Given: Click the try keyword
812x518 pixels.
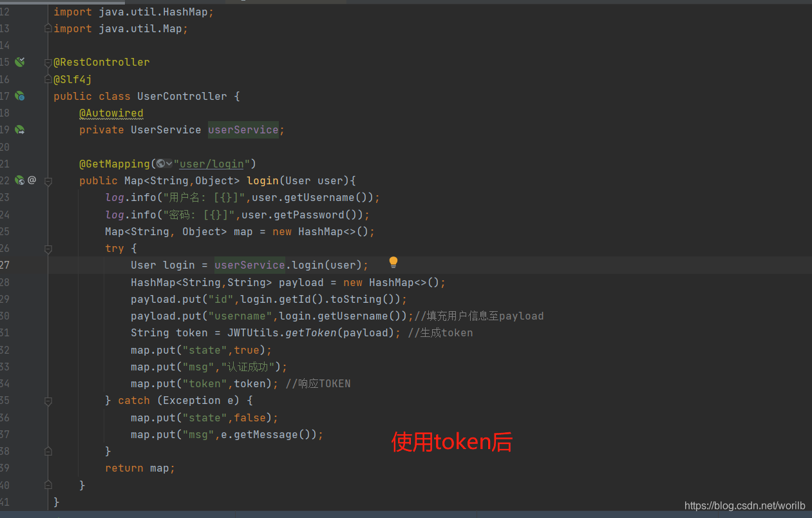Looking at the screenshot, I should pos(115,248).
